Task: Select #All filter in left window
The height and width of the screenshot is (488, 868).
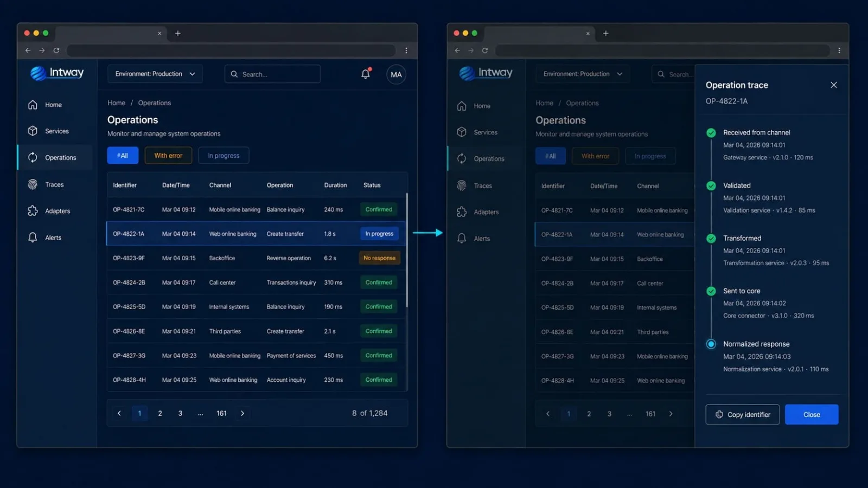Action: pyautogui.click(x=123, y=156)
